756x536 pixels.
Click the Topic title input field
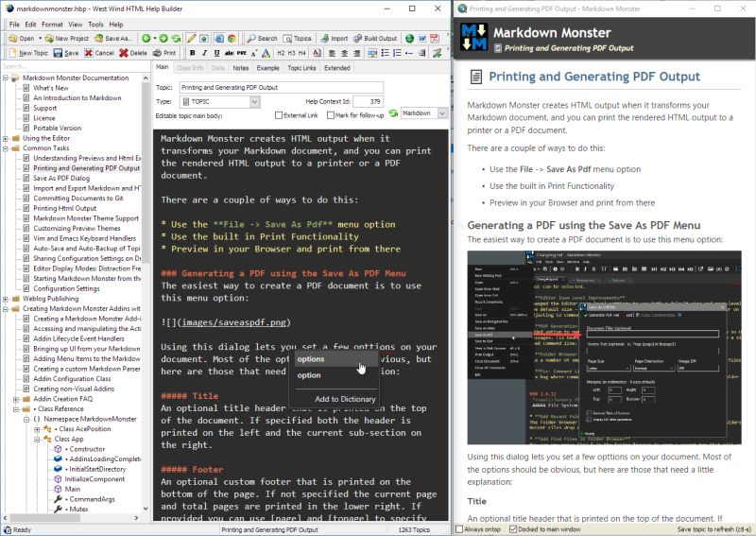282,87
